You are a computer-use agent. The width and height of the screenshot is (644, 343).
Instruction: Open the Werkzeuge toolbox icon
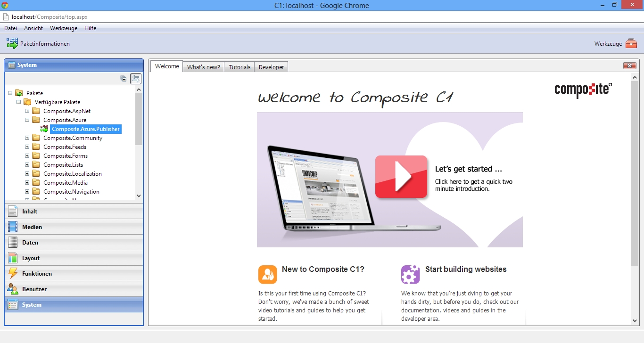(x=631, y=44)
